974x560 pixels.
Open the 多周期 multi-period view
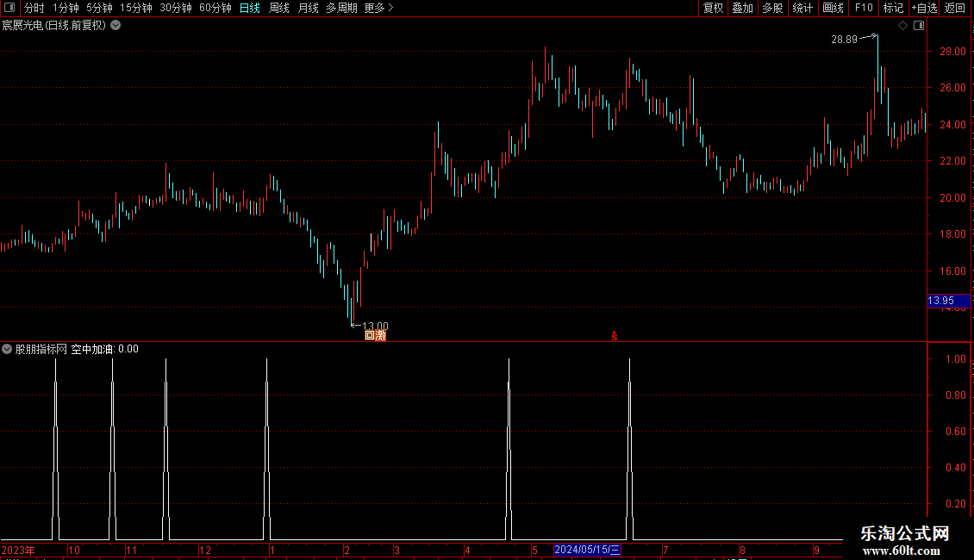pos(341,8)
